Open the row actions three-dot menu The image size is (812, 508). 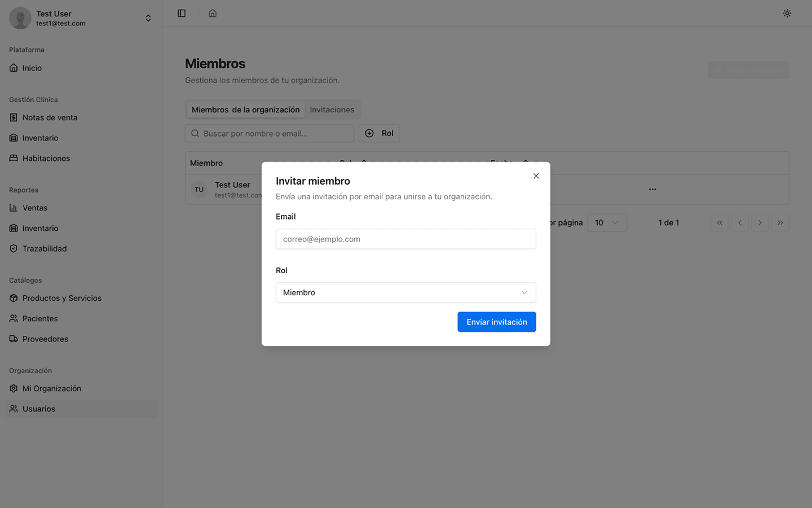point(652,189)
